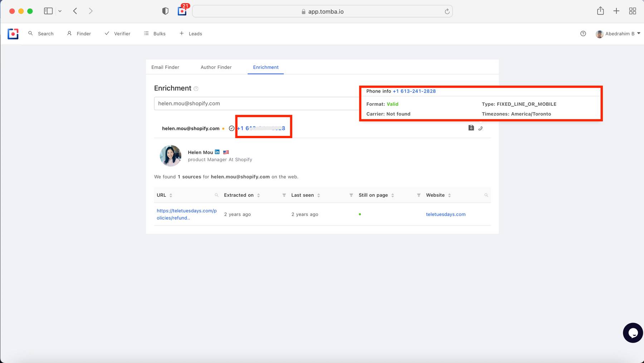Click the Tomba logo in the navbar
Viewport: 644px width, 363px height.
pos(13,34)
